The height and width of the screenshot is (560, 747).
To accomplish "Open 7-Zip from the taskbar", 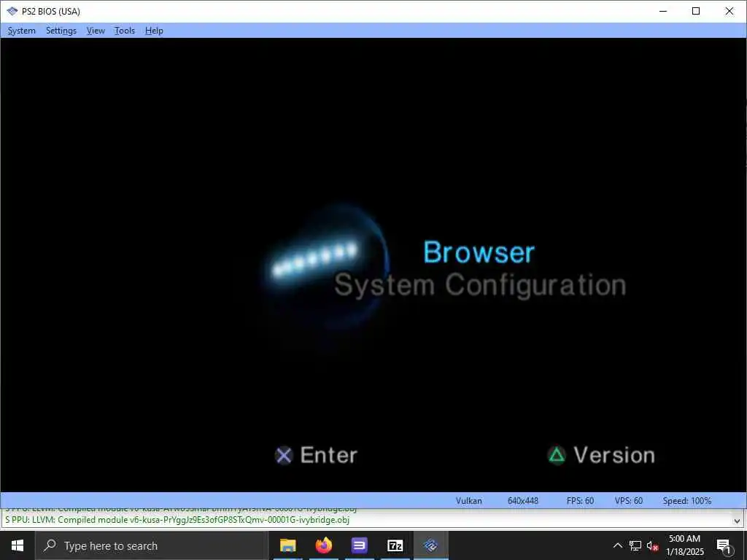I will [x=395, y=545].
